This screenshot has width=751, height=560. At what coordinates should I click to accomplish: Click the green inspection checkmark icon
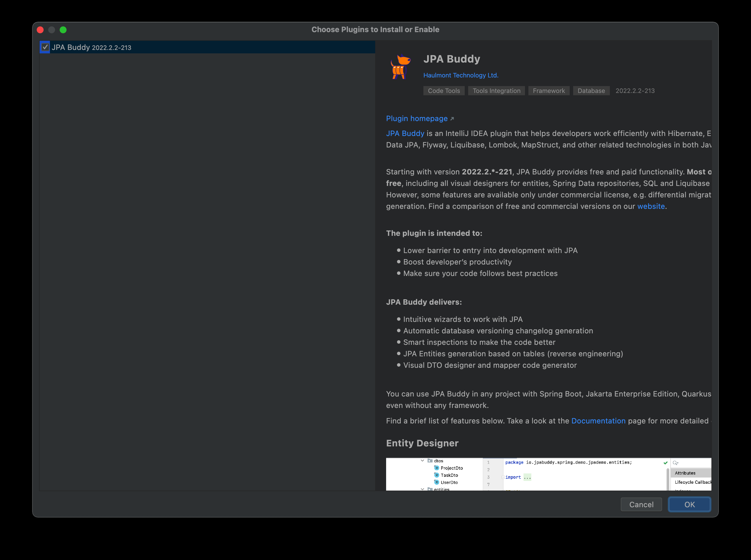pos(665,463)
